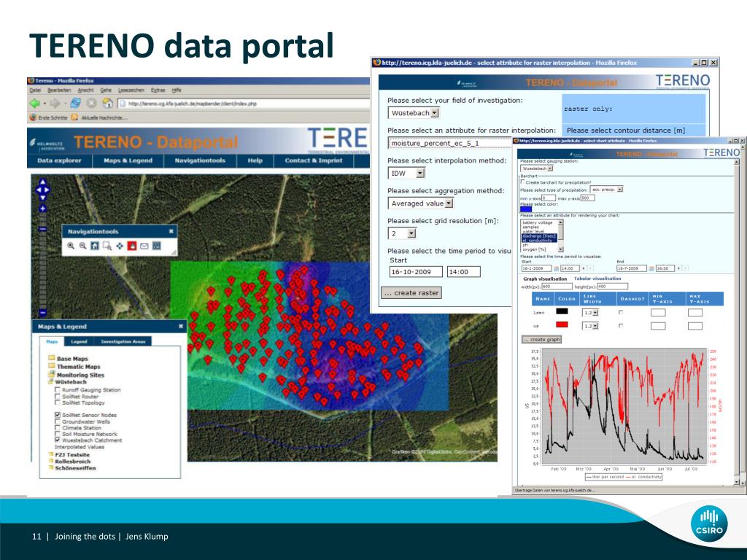Close the Navigationtools panel
747x560 pixels.
[171, 231]
